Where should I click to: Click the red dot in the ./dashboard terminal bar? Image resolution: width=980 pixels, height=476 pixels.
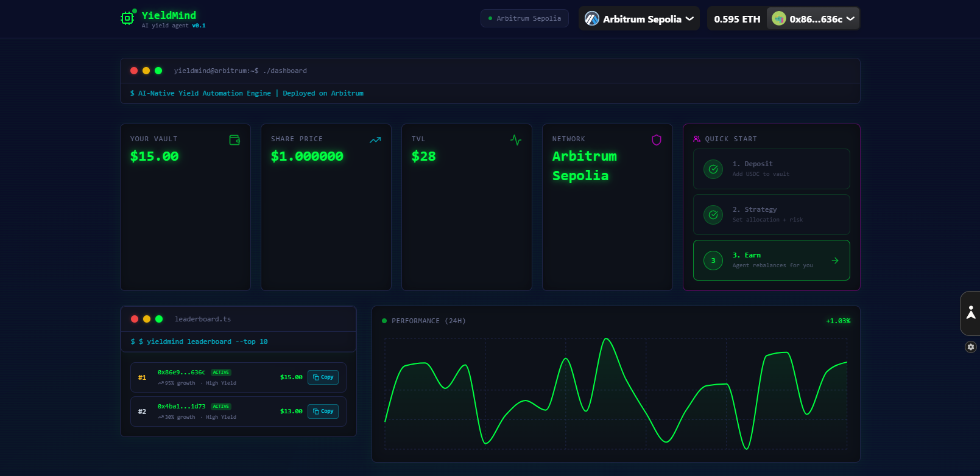click(134, 71)
